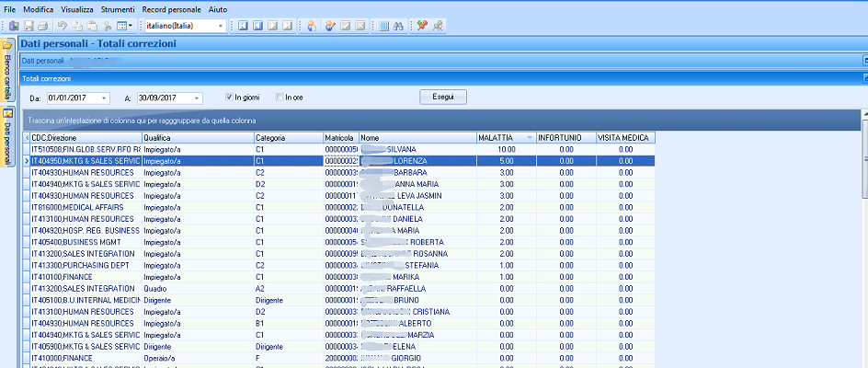Open the 'Da' start date picker dropdown
Screen dimensions: 868x368
tap(106, 98)
